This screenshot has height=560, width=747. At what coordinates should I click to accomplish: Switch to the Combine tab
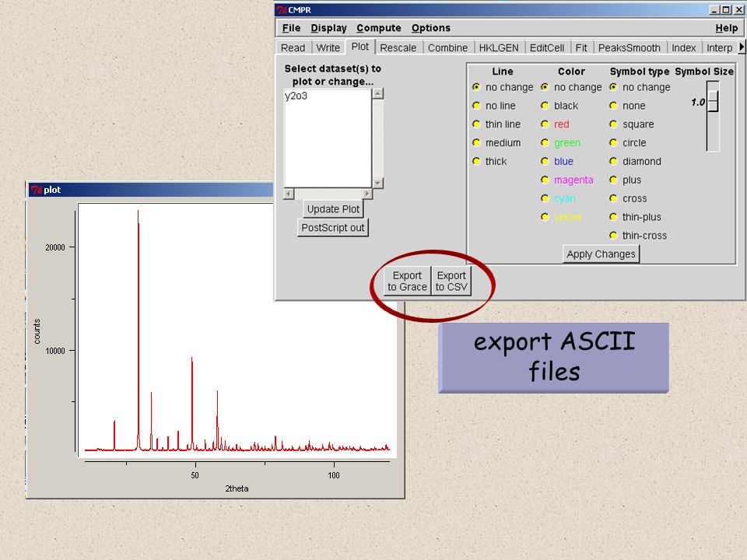pos(448,47)
